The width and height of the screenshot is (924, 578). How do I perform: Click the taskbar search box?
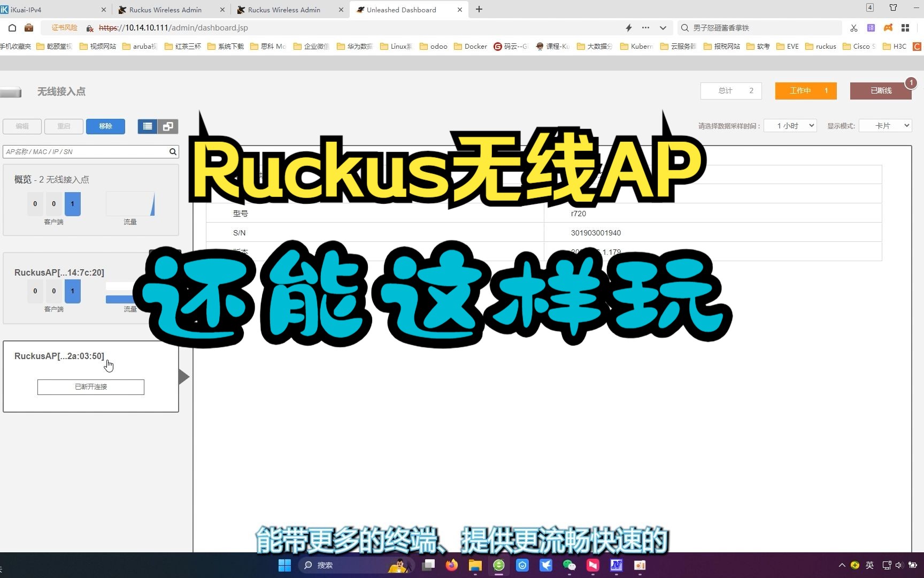pyautogui.click(x=356, y=565)
